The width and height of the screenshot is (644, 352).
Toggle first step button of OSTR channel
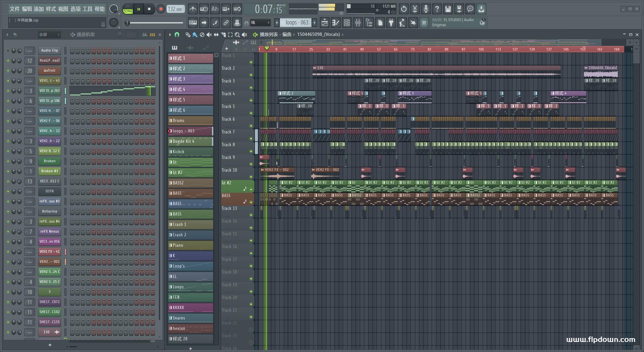[72, 191]
